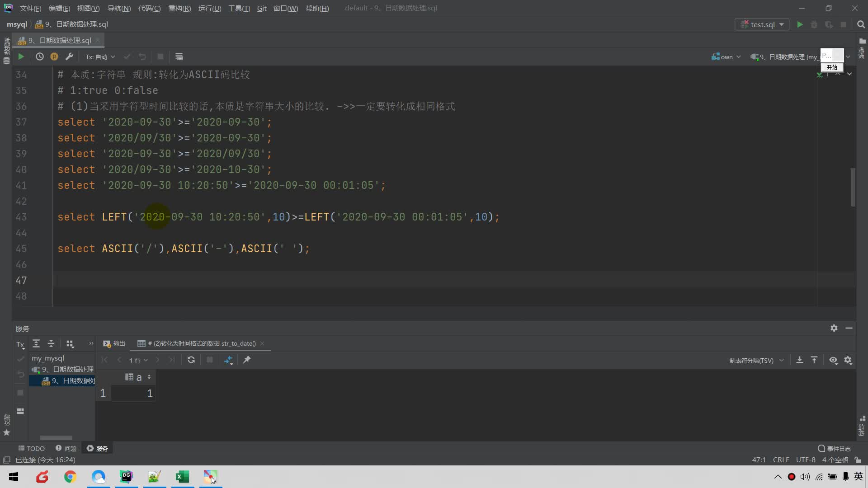868x488 pixels.
Task: Hide the services panel with minus icon
Action: click(849, 328)
